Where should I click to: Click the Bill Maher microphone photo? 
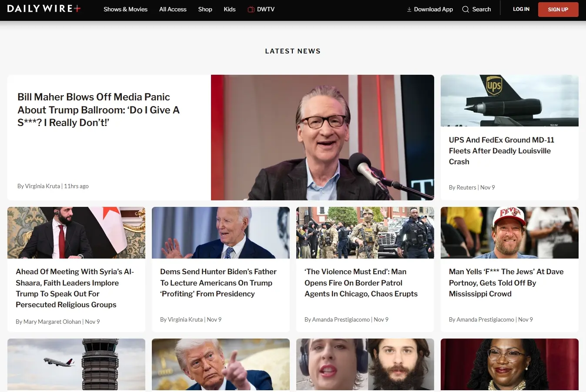pyautogui.click(x=322, y=137)
